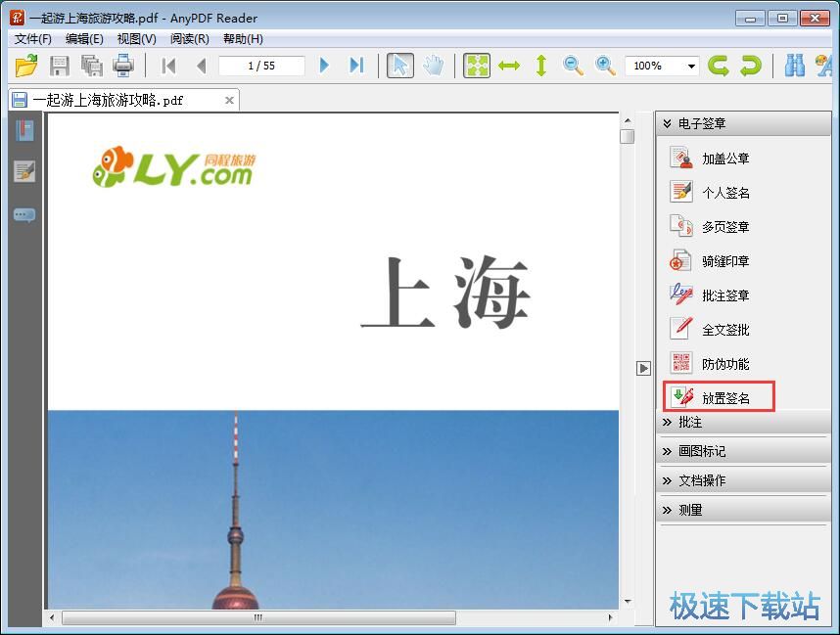Select the 加盖公章 stamp tool
The height and width of the screenshot is (635, 840).
click(725, 158)
